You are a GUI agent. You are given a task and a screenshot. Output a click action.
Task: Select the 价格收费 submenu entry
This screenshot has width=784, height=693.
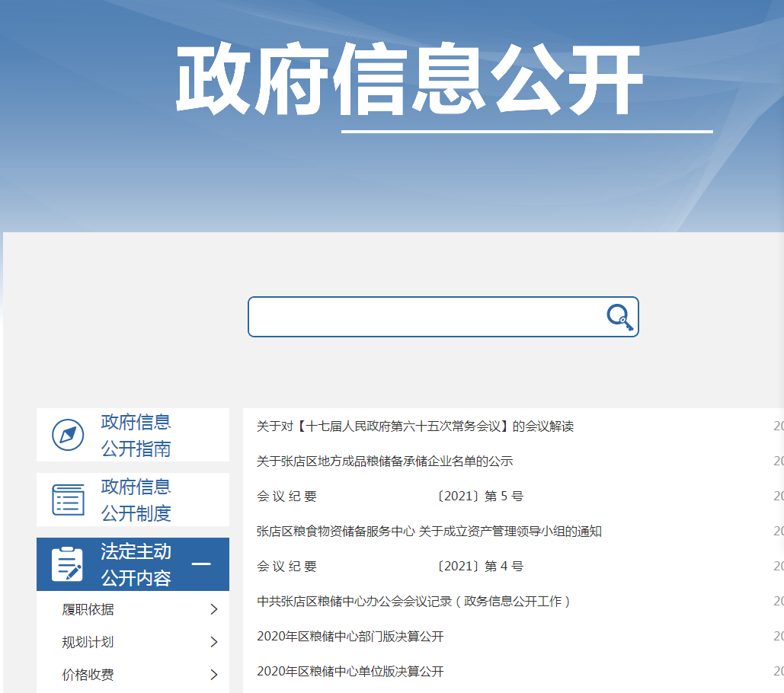[x=88, y=675]
